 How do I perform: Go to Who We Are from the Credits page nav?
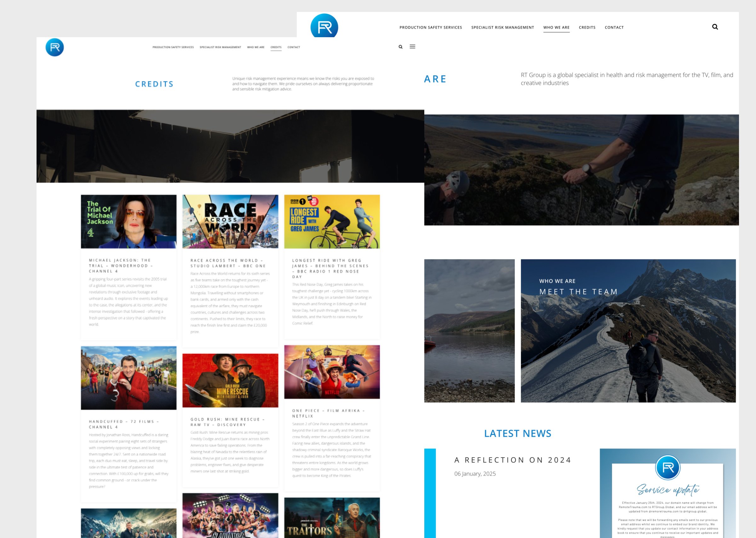pyautogui.click(x=256, y=47)
